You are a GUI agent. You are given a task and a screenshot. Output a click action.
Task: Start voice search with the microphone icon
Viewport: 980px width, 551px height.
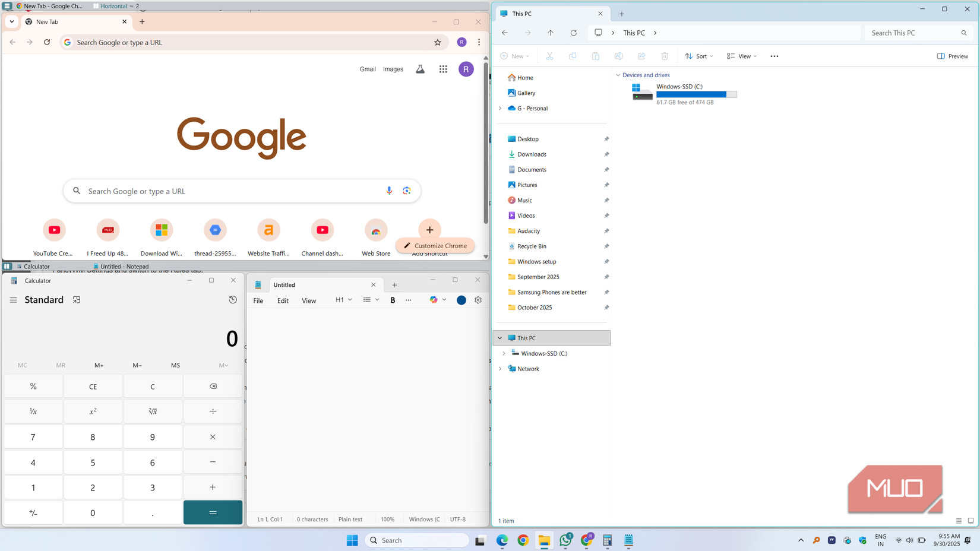(389, 191)
